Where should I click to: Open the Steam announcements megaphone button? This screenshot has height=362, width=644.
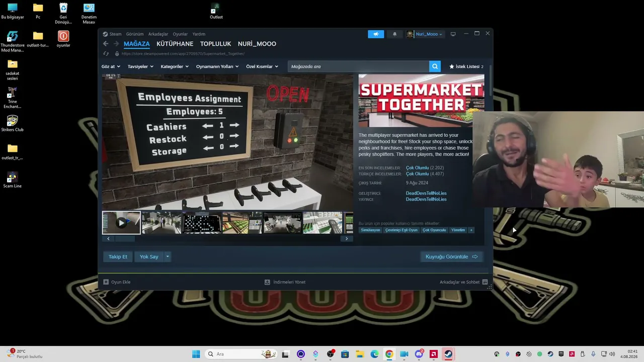click(376, 34)
